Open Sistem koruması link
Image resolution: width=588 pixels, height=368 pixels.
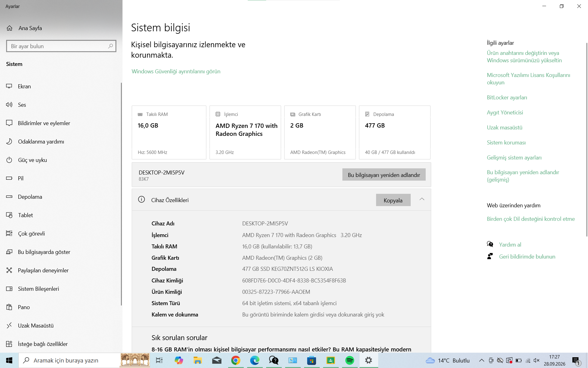tap(506, 142)
